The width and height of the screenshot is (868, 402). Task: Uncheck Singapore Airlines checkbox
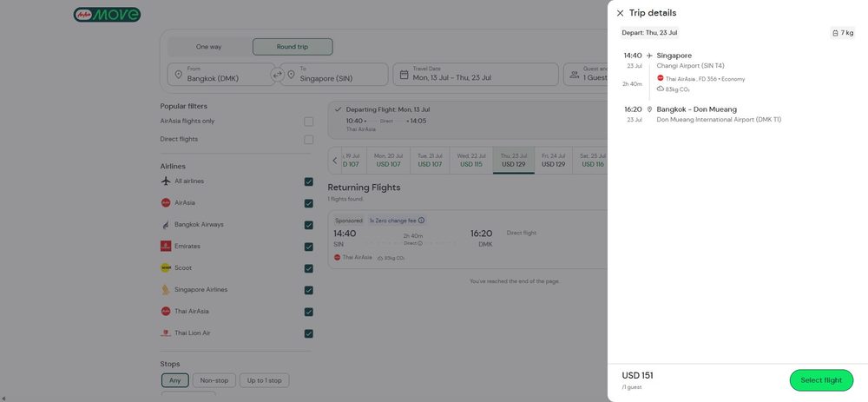point(308,290)
